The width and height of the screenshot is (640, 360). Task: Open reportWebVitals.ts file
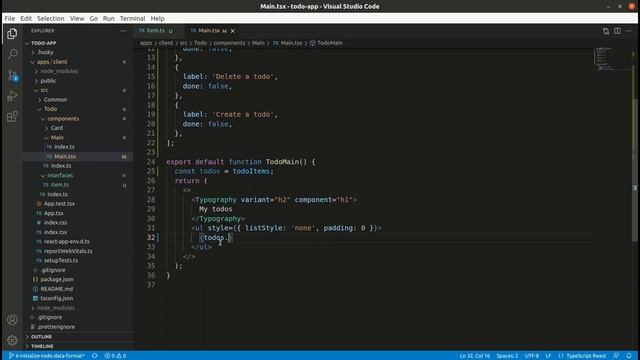pos(78,251)
